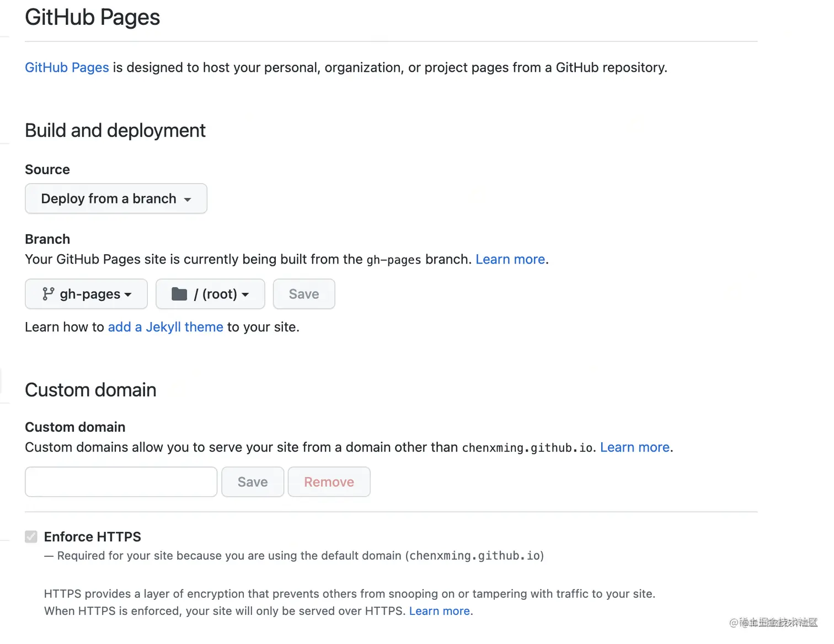Click the "Enforce HTTPS" label text
The height and width of the screenshot is (644, 834).
coord(92,536)
